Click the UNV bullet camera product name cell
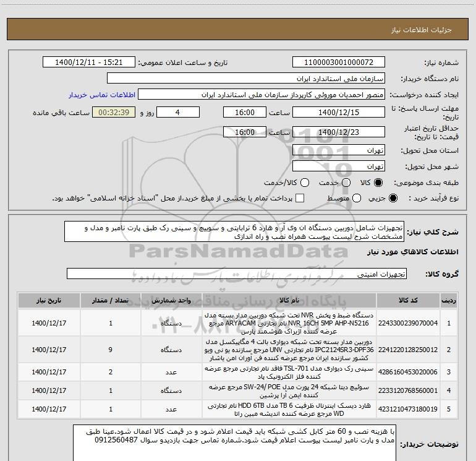476x461 pixels. point(289,350)
